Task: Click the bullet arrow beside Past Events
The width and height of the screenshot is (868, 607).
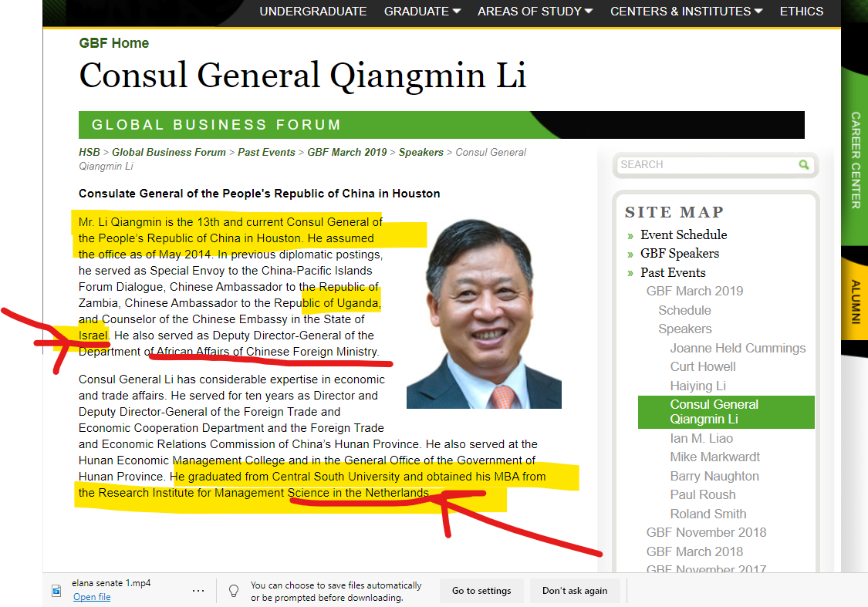Action: click(x=630, y=274)
